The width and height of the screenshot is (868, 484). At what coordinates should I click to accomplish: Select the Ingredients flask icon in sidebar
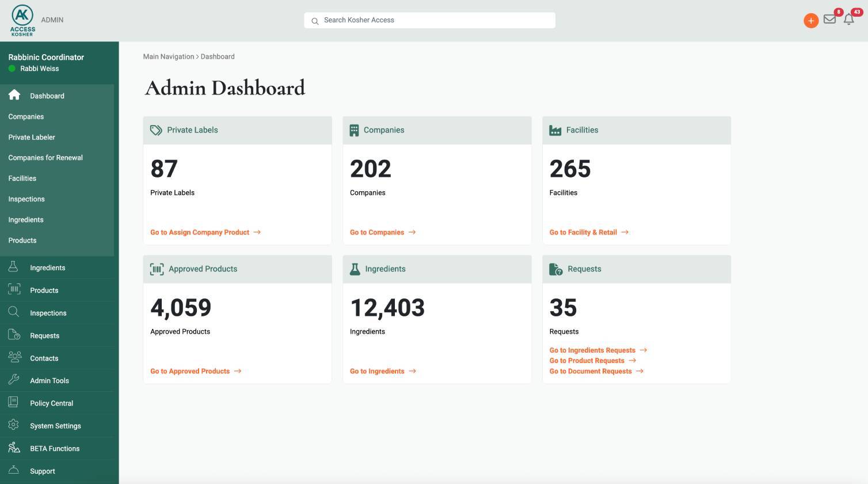pyautogui.click(x=13, y=266)
